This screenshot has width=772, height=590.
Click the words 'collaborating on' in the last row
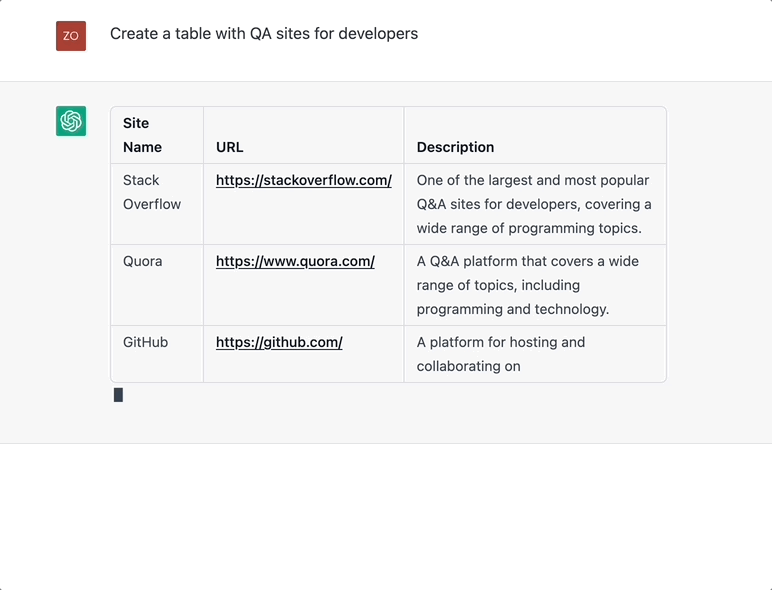468,367
